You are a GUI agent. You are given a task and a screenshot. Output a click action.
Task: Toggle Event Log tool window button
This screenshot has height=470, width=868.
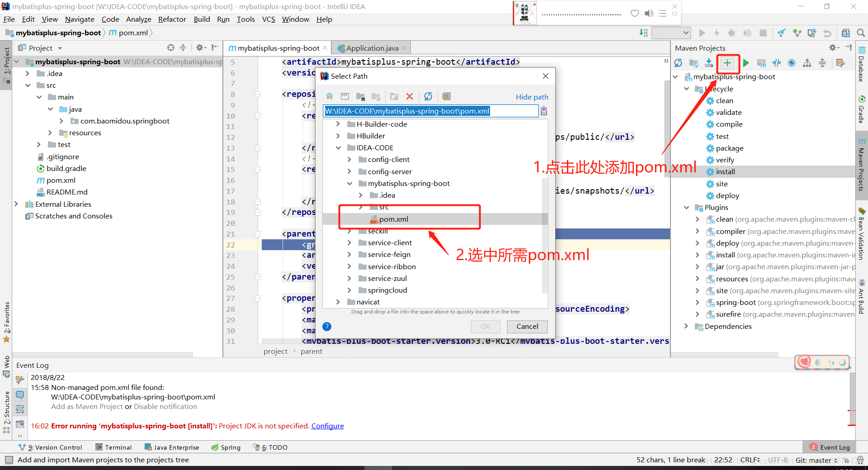[x=830, y=447]
